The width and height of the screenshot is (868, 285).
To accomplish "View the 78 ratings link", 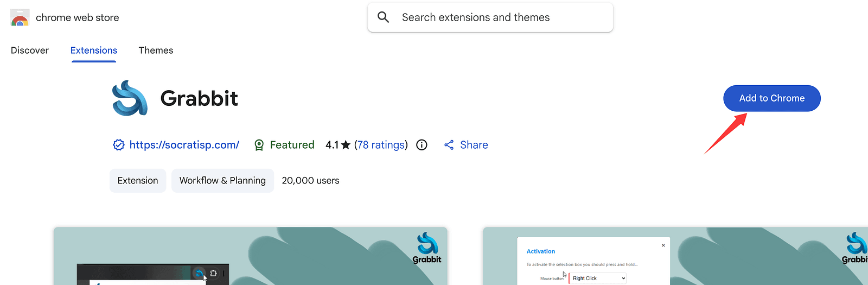I will point(381,145).
